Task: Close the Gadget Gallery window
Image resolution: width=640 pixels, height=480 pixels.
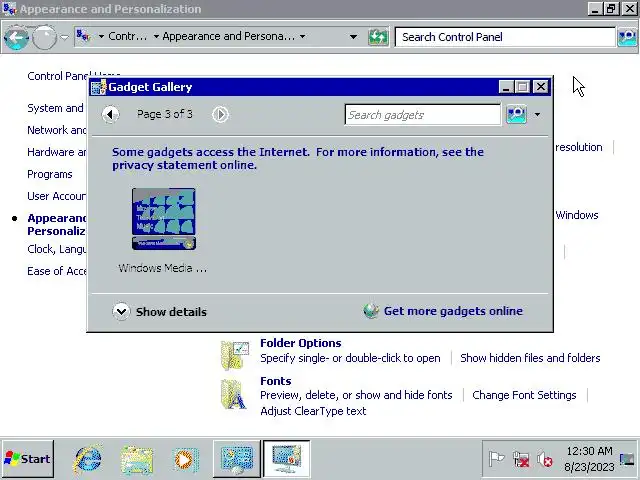Action: (x=541, y=87)
